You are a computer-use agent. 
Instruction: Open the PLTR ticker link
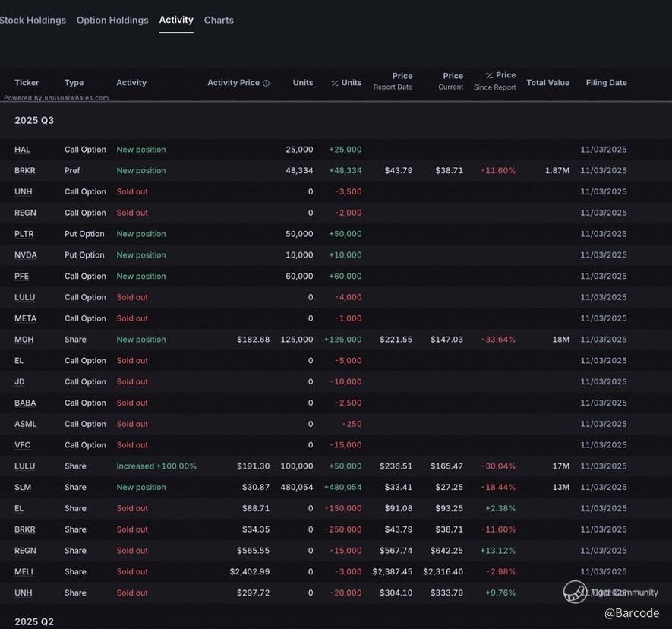(x=24, y=234)
